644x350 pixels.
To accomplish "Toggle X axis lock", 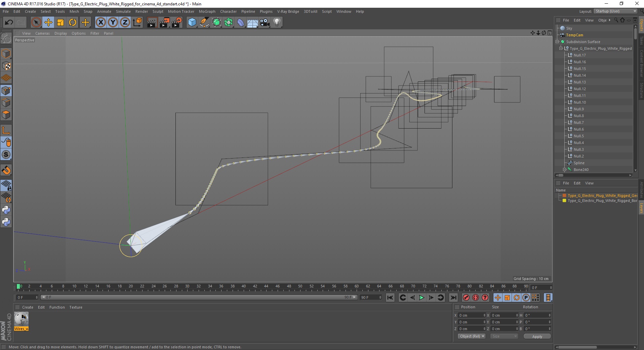I will [x=100, y=23].
